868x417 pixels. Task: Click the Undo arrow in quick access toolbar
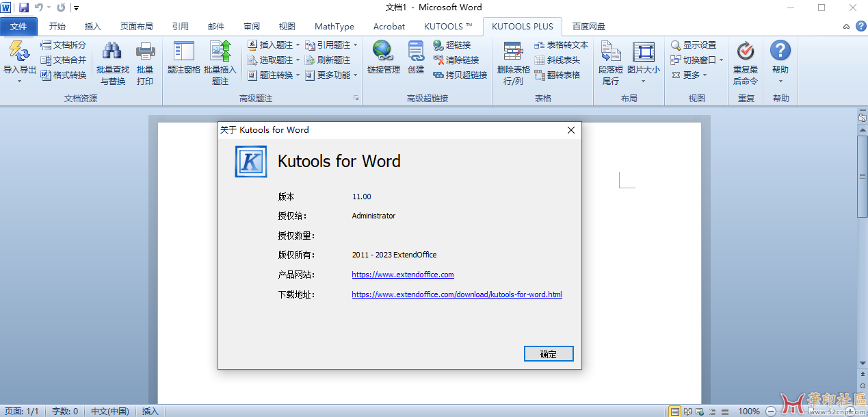pos(39,8)
